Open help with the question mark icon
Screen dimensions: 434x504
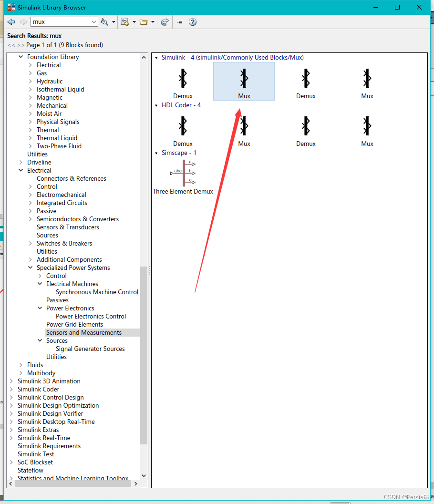193,22
